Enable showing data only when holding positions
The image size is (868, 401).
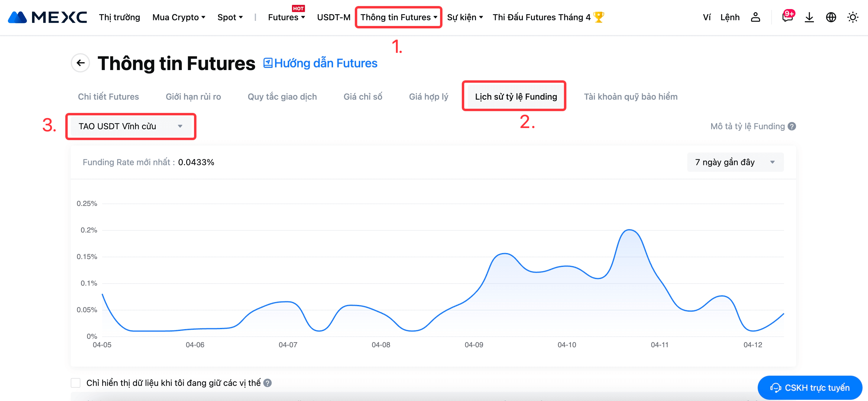[x=76, y=383]
